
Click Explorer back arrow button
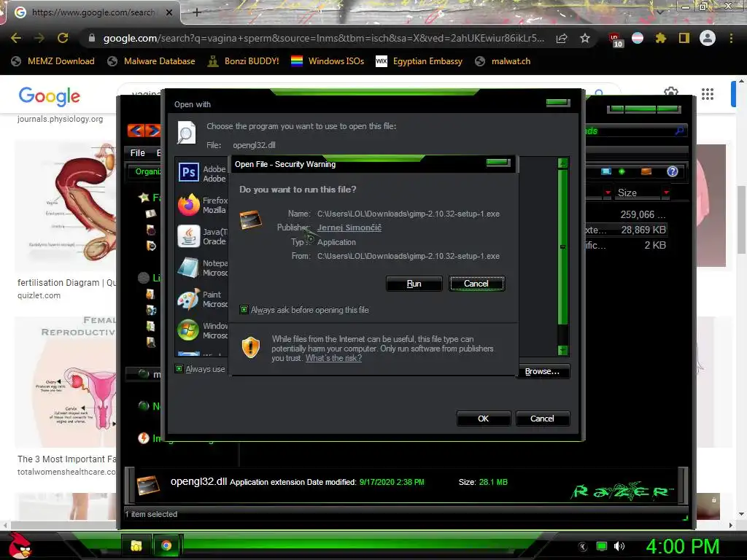pos(136,130)
